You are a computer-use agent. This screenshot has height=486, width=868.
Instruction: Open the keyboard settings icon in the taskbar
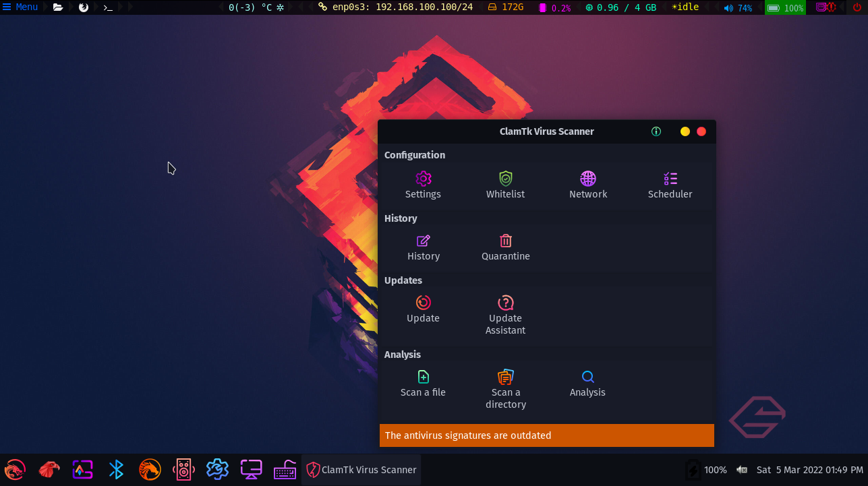point(285,469)
